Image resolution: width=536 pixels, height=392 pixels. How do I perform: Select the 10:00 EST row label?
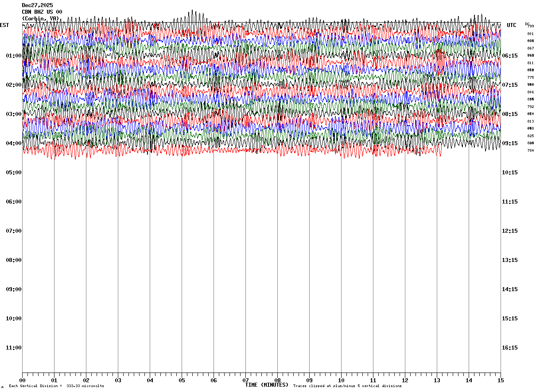(14, 319)
